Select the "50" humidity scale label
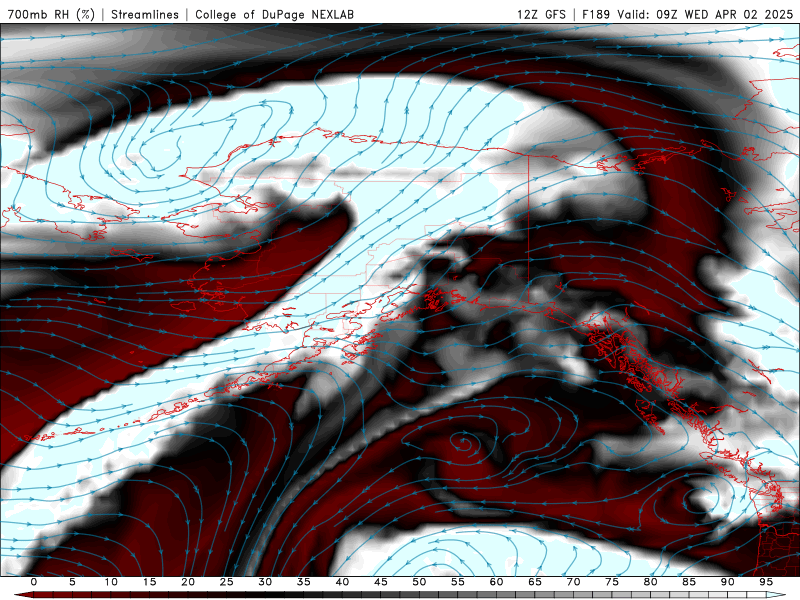Image resolution: width=800 pixels, height=600 pixels. point(419,582)
